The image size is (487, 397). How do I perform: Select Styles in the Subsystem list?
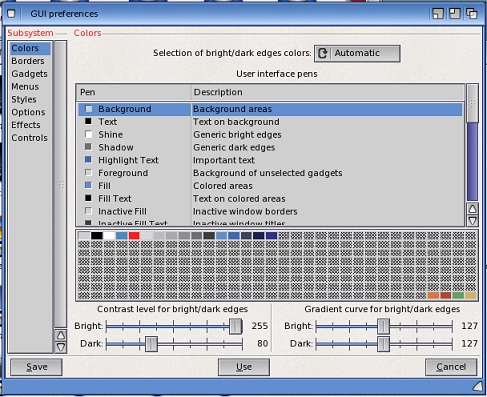click(x=30, y=99)
